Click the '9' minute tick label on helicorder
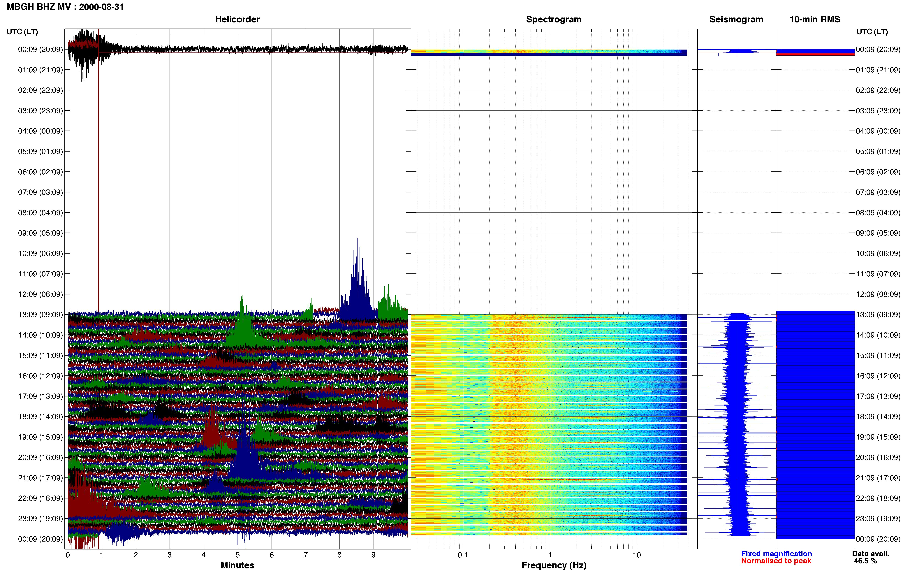The height and width of the screenshot is (578, 924). tap(373, 555)
